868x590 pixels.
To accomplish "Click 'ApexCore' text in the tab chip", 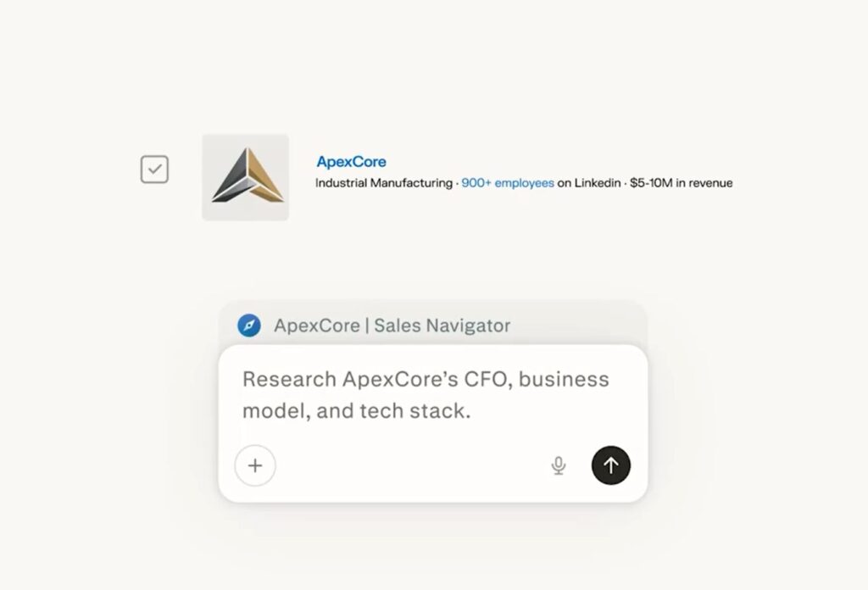I will tap(317, 326).
